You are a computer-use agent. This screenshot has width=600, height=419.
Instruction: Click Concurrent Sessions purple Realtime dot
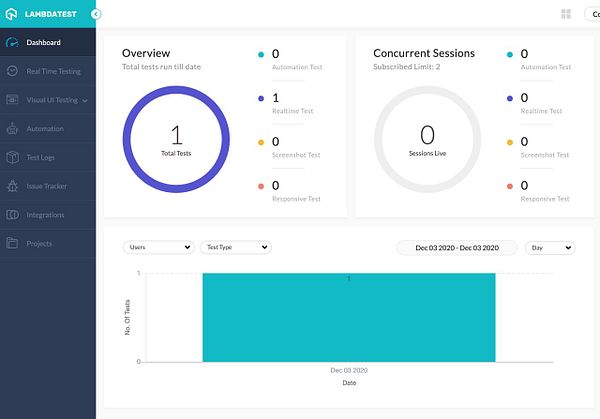point(510,98)
